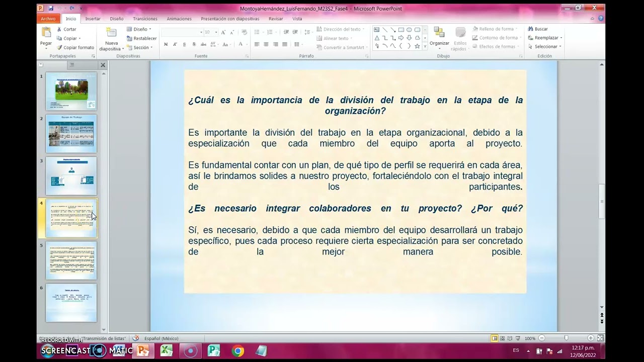Open the font name combo box
The image size is (644, 362).
[182, 32]
